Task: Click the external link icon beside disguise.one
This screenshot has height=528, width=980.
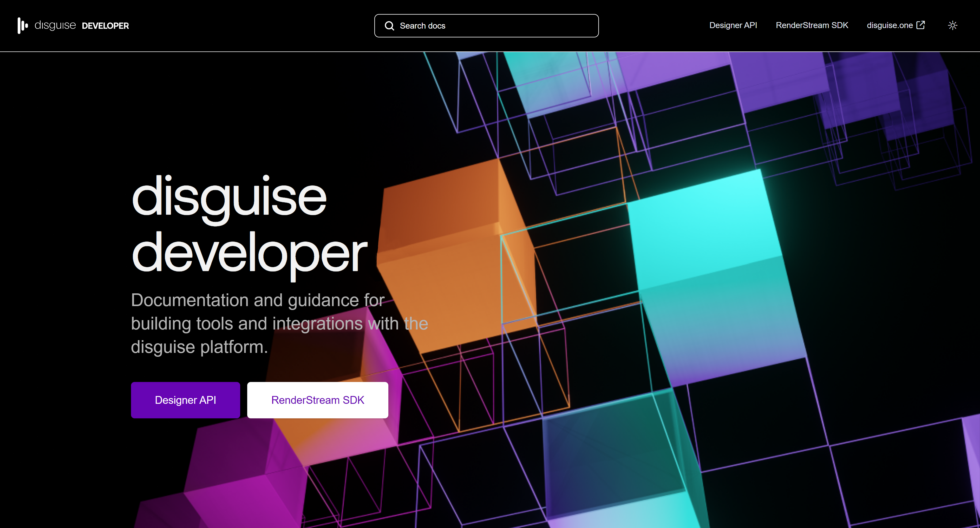Action: (x=921, y=25)
